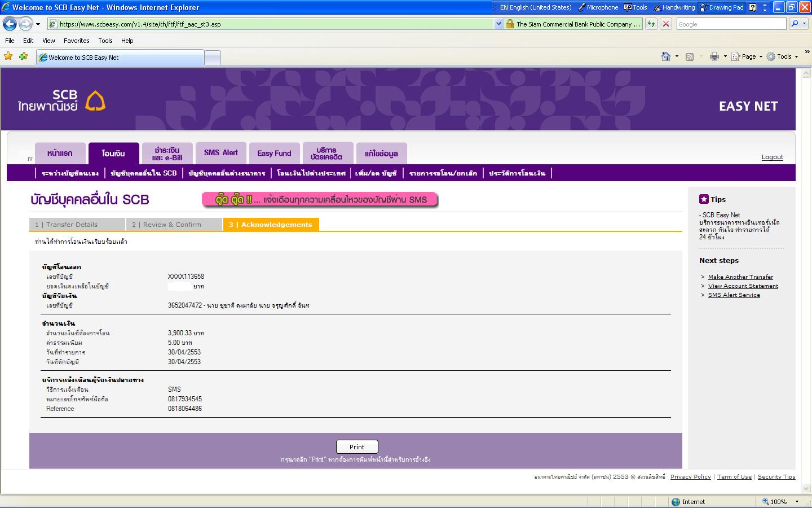Click the printer icon in toolbar

714,56
